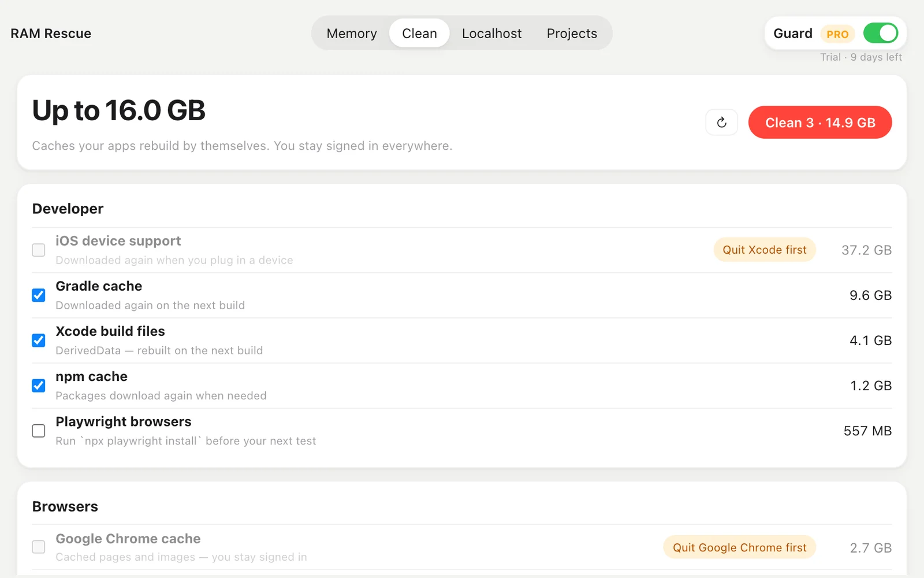Click the 557 MB size value
The width and height of the screenshot is (924, 578).
867,431
